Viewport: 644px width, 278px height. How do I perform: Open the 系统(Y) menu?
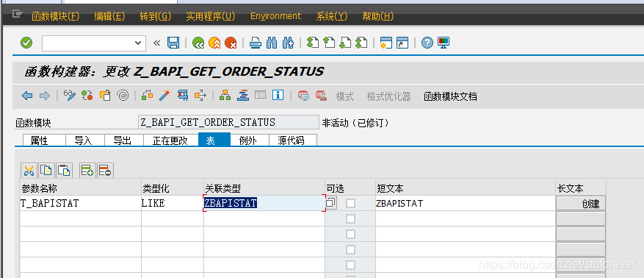tap(331, 16)
